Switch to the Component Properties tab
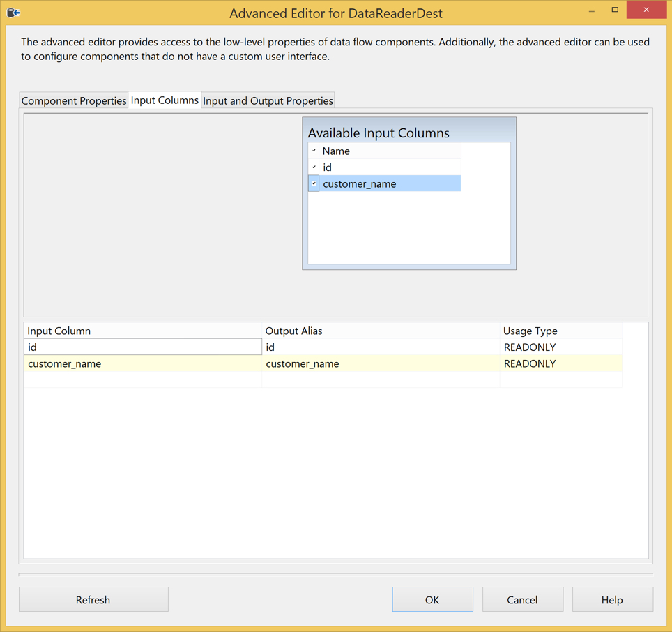The image size is (672, 632). pyautogui.click(x=73, y=100)
